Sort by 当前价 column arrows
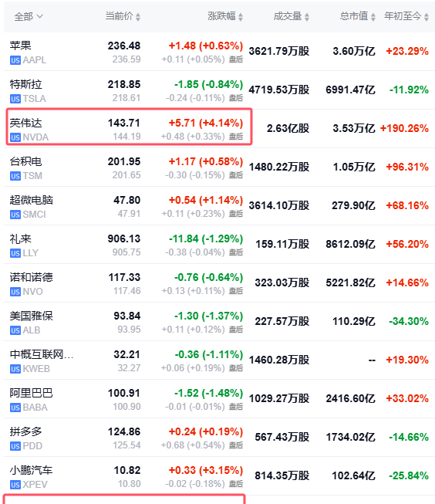435x504 pixels. [x=138, y=17]
